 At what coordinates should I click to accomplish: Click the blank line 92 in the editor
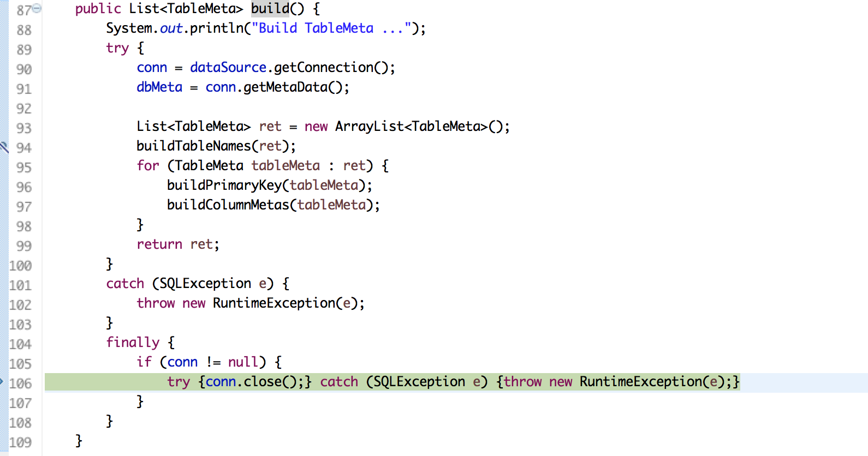pyautogui.click(x=456, y=107)
